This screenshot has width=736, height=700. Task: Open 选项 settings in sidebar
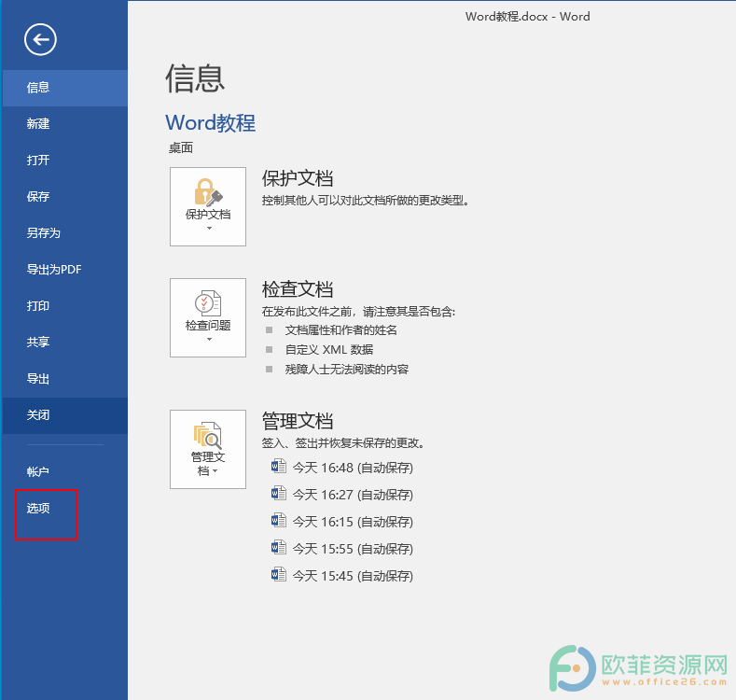coord(64,509)
